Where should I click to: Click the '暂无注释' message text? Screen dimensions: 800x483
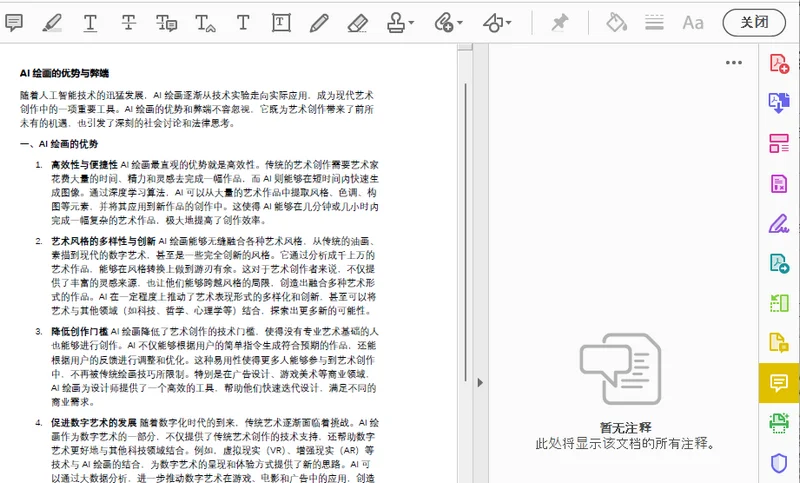pyautogui.click(x=626, y=427)
